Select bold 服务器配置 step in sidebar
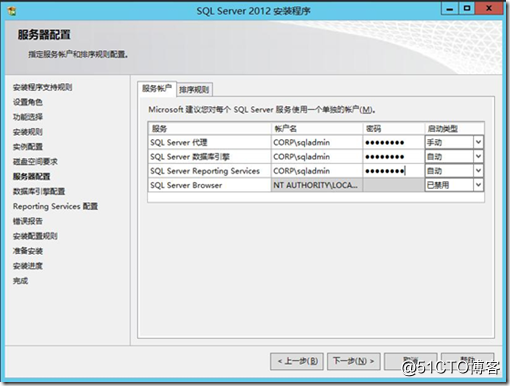The image size is (510, 386). [31, 176]
